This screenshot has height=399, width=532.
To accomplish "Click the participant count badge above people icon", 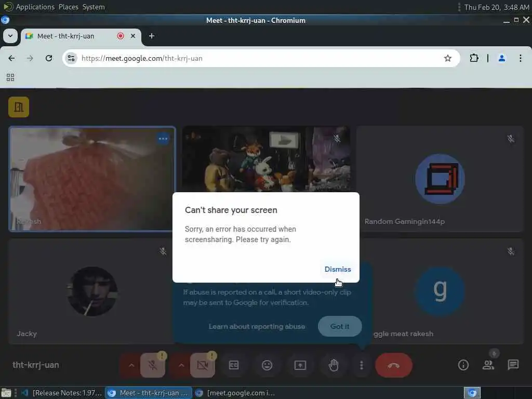I will 494,353.
